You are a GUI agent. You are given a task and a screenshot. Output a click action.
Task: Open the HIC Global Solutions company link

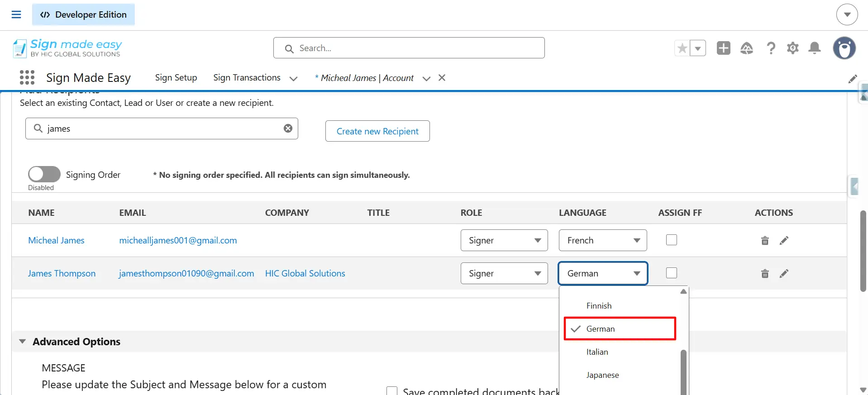[x=305, y=273]
